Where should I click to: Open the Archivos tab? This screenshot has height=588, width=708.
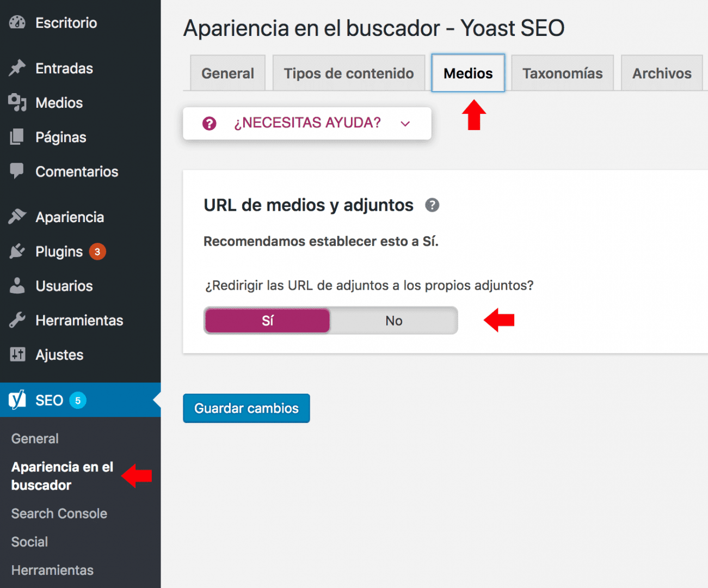click(662, 73)
